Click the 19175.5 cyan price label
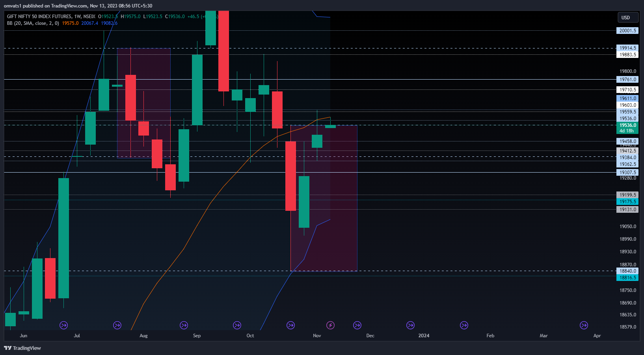The height and width of the screenshot is (355, 644). pos(627,201)
